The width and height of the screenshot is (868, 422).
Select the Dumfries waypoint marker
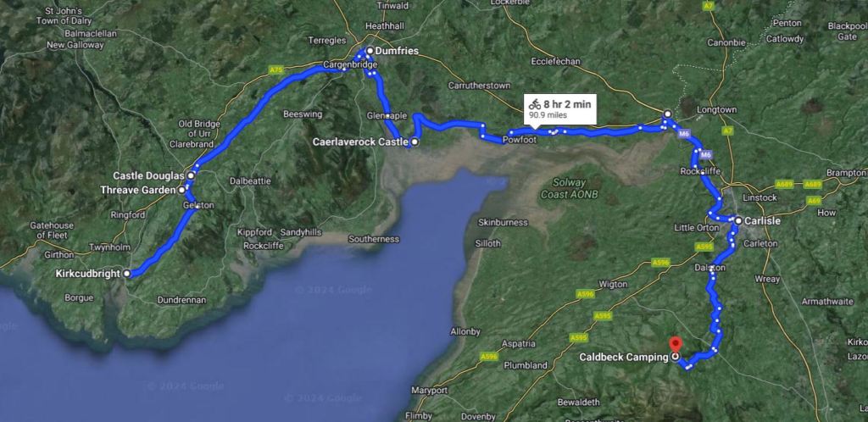coord(370,51)
